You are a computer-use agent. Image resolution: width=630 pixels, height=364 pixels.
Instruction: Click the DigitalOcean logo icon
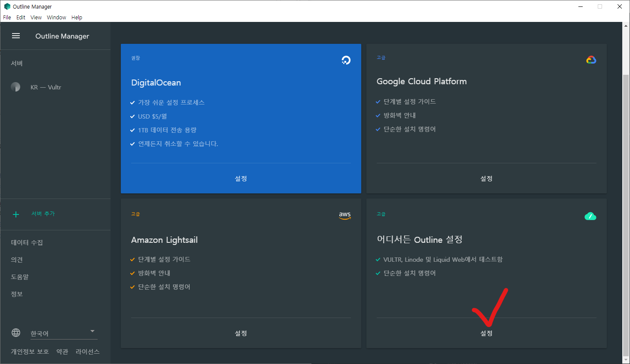pos(346,60)
